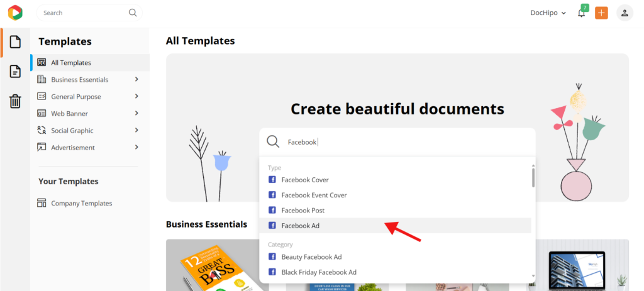Click the magnifier icon in top search bar
644x291 pixels.
(133, 13)
